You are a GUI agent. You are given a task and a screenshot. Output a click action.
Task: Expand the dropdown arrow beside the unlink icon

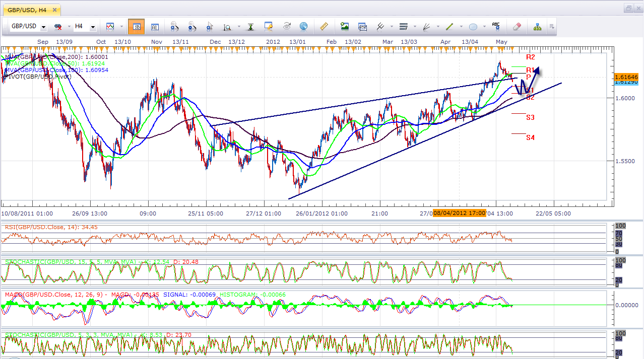68,27
